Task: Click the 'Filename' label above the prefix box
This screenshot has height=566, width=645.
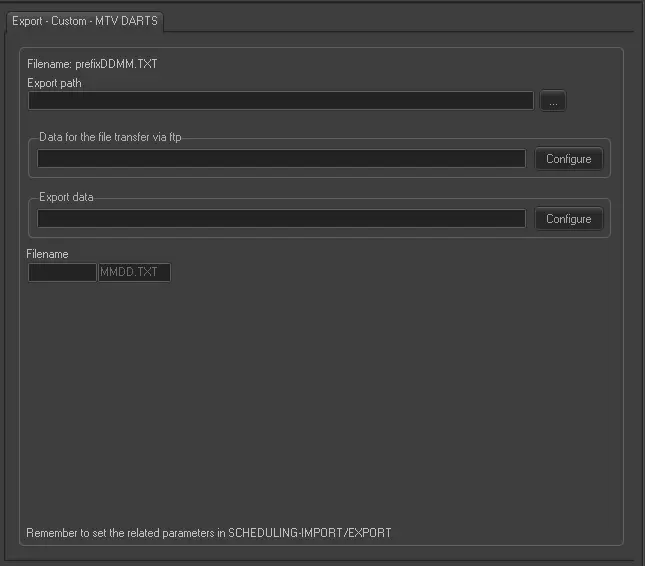Action: 47,254
